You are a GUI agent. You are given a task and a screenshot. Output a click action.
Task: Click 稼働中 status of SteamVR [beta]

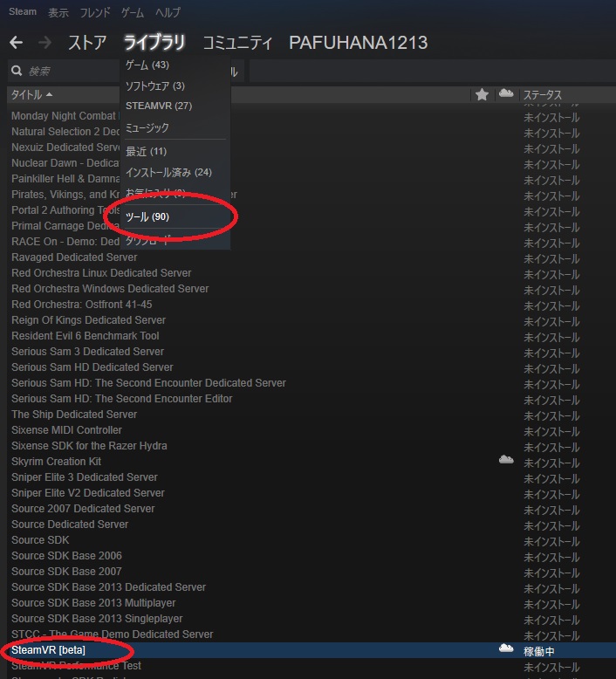tap(539, 651)
